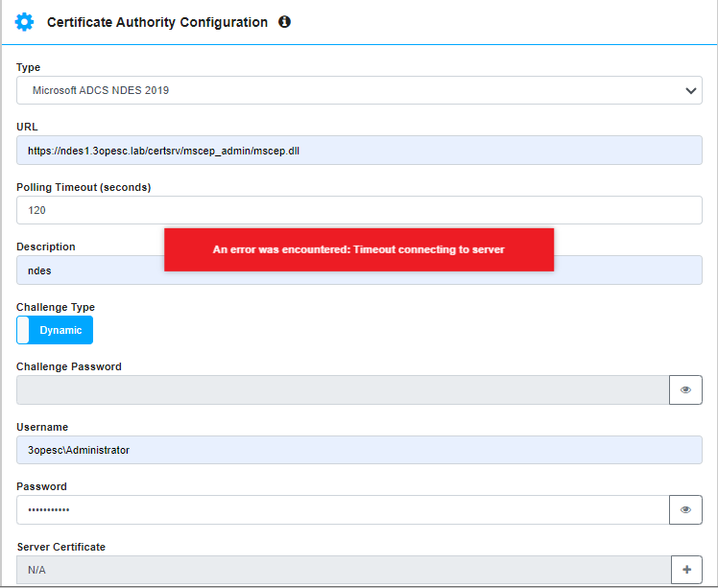This screenshot has width=718, height=588.
Task: Click the Server Certificate label
Action: tap(60, 547)
